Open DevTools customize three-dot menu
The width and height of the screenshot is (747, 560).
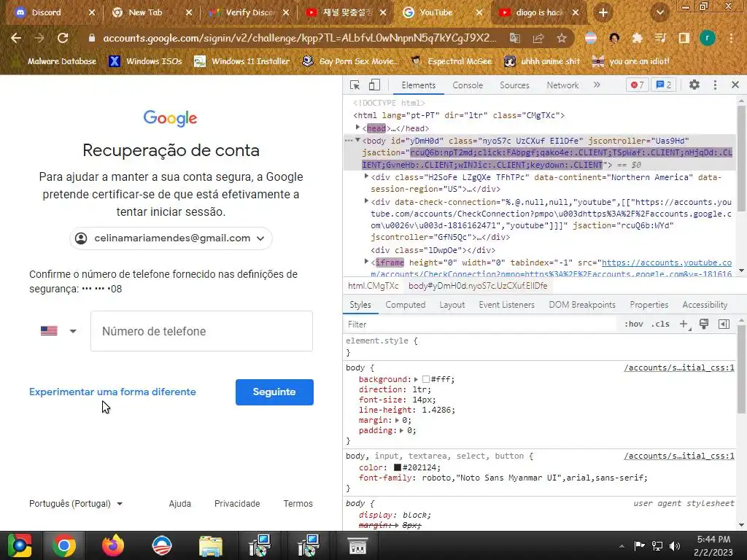click(715, 85)
